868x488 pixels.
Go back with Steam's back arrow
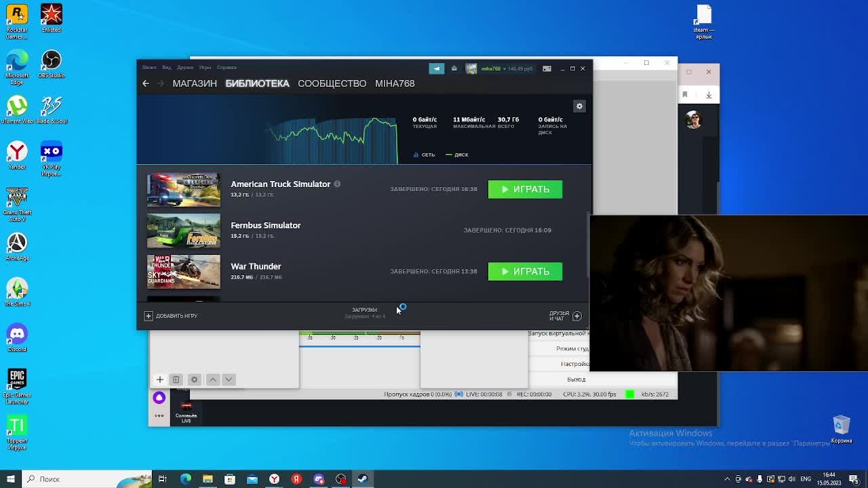[146, 83]
